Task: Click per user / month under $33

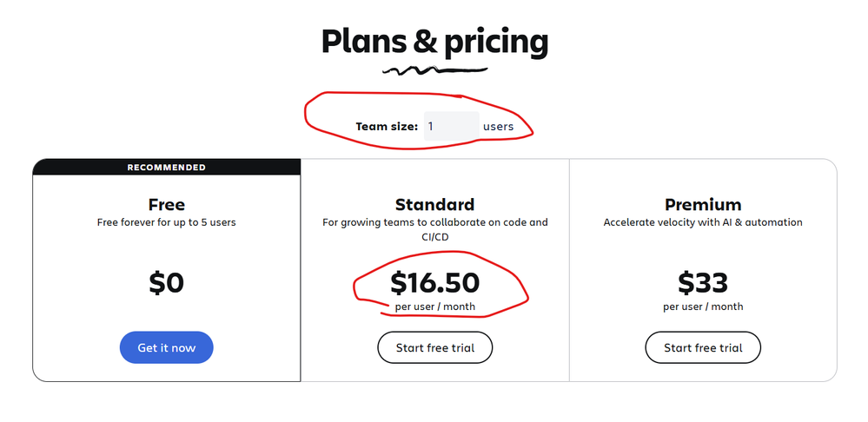Action: pyautogui.click(x=703, y=307)
